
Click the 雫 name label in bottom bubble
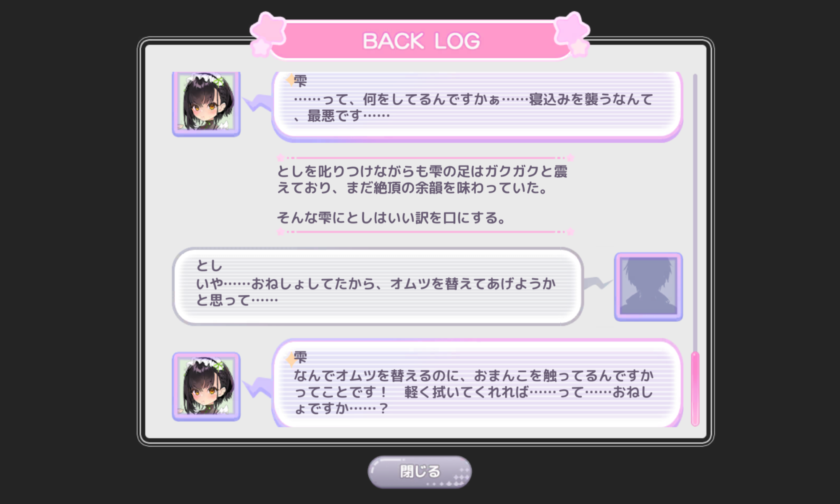point(301,357)
